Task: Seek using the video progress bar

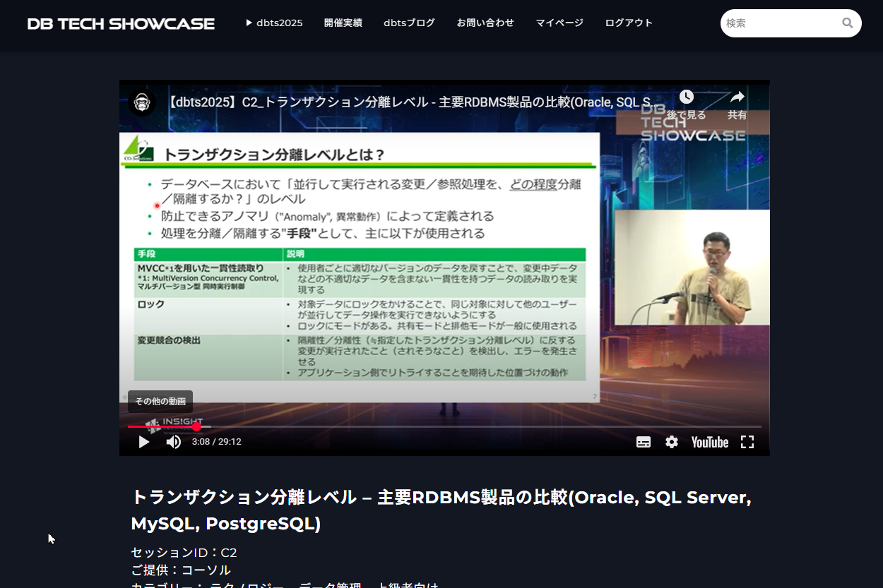Action: 444,426
